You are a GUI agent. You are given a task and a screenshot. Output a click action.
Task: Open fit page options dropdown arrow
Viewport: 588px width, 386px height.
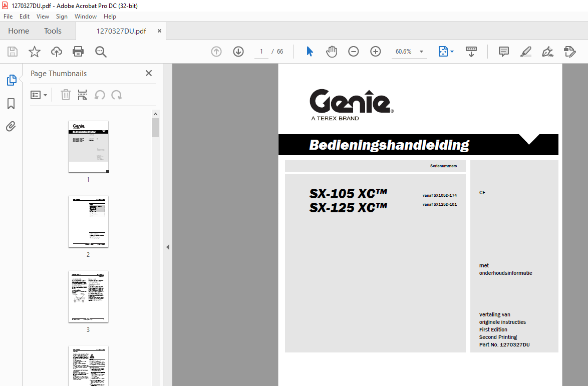tap(452, 52)
